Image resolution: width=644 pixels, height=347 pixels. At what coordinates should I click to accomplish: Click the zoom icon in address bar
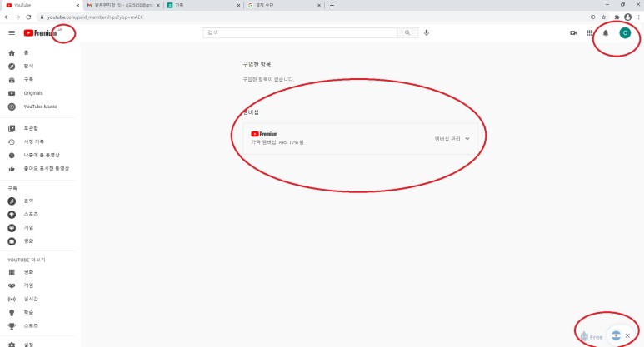592,17
